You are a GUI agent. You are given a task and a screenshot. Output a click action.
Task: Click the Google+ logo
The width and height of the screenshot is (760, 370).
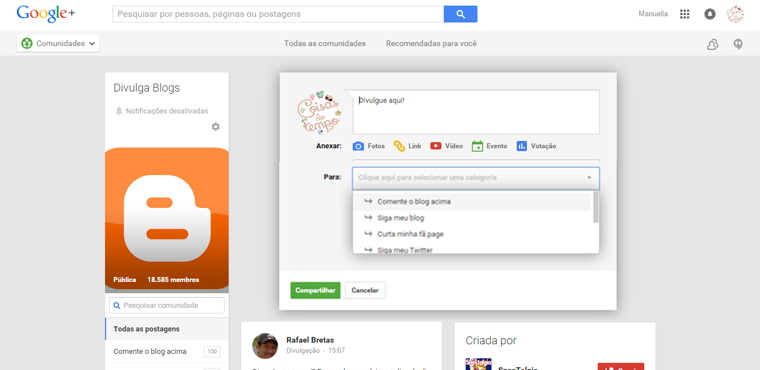(x=46, y=14)
